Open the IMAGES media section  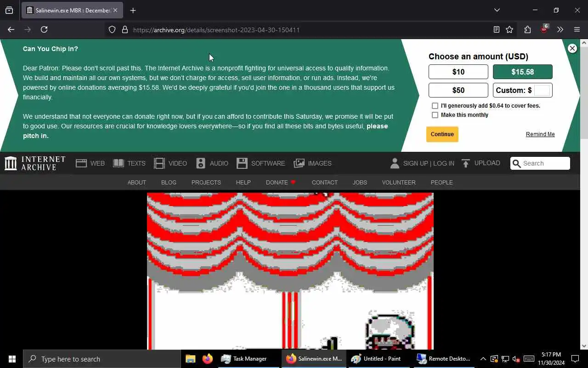point(313,163)
